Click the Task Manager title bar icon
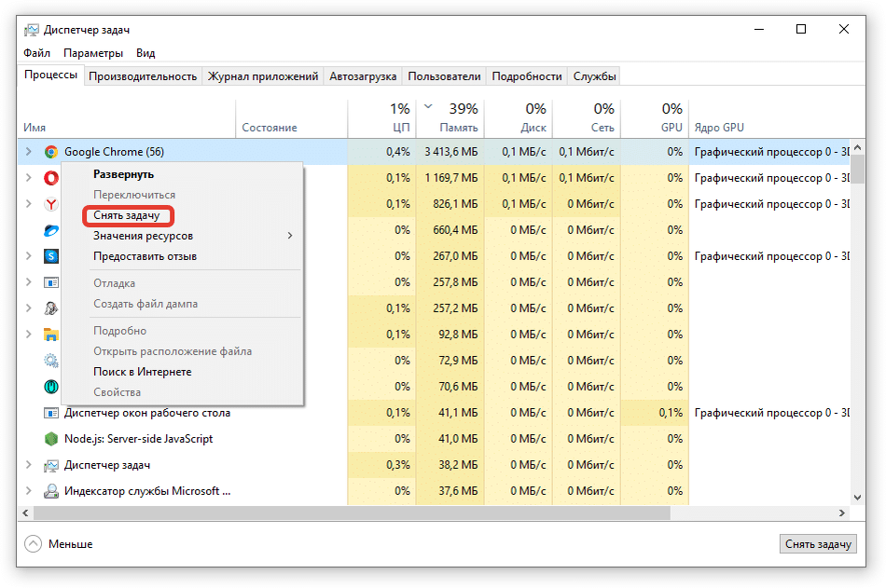This screenshot has width=886, height=588. (32, 30)
